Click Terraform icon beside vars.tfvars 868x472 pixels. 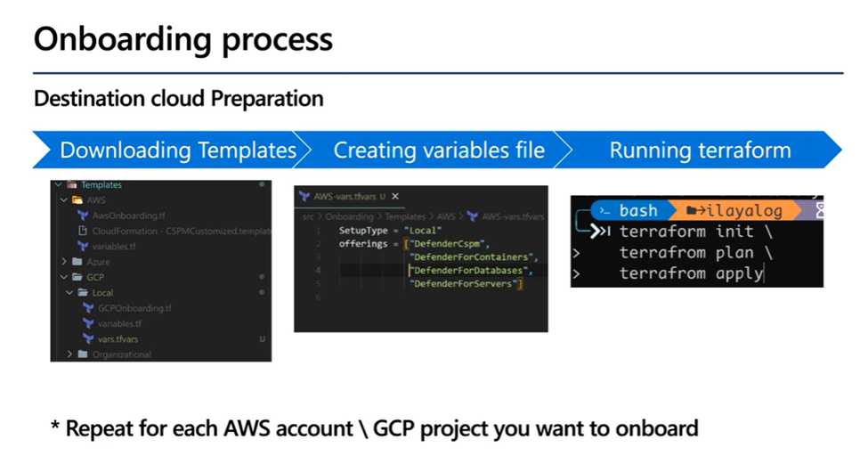tap(88, 338)
